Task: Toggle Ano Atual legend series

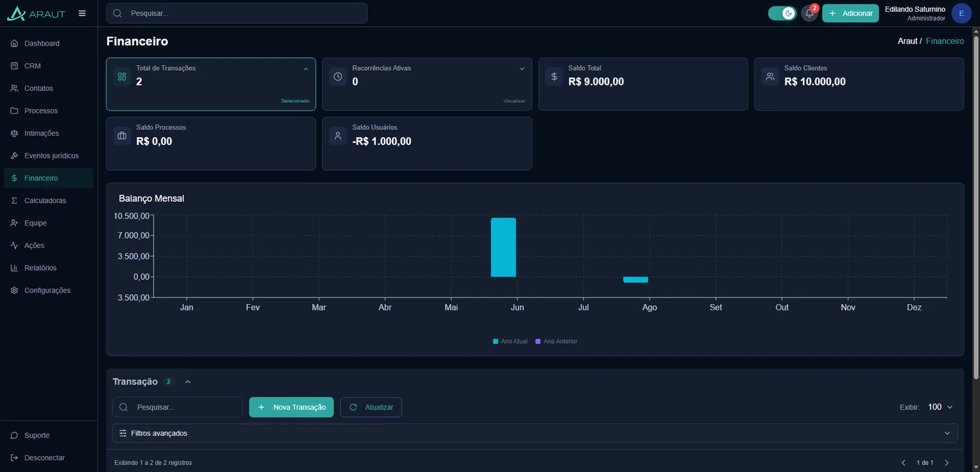Action: pos(510,341)
